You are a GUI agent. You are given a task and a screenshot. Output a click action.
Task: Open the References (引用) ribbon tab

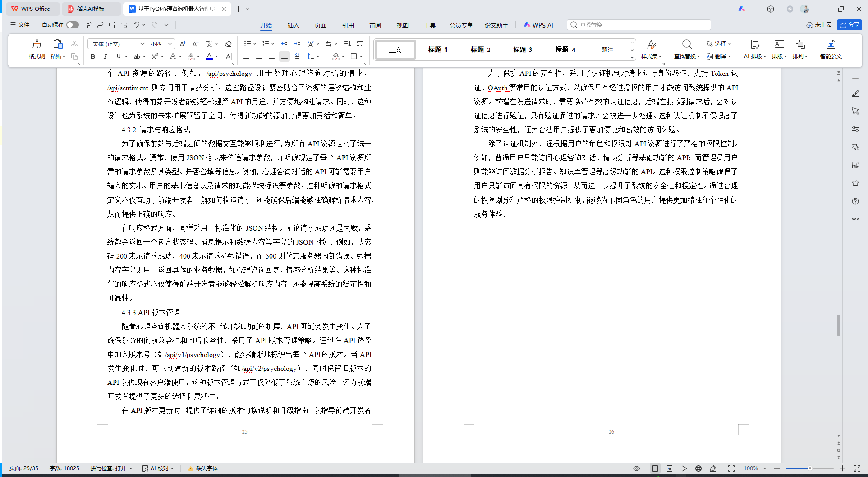348,25
